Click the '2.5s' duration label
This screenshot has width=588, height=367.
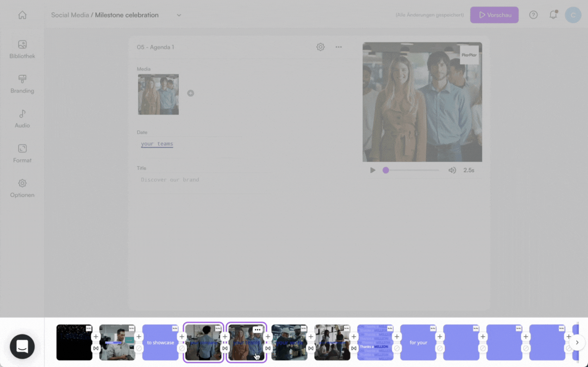469,170
